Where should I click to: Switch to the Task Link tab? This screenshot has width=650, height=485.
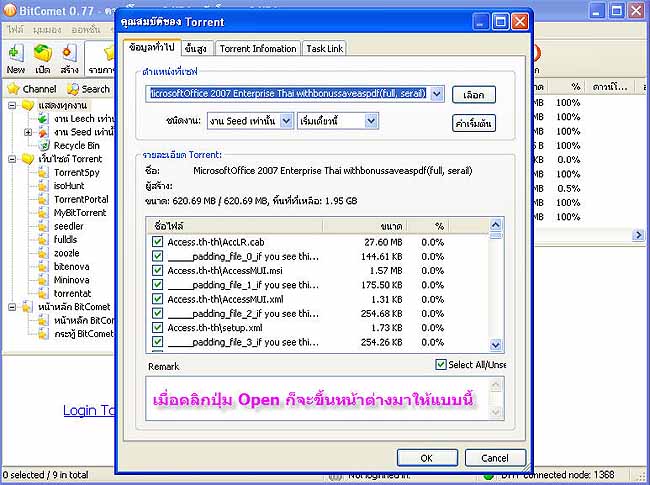pyautogui.click(x=325, y=48)
